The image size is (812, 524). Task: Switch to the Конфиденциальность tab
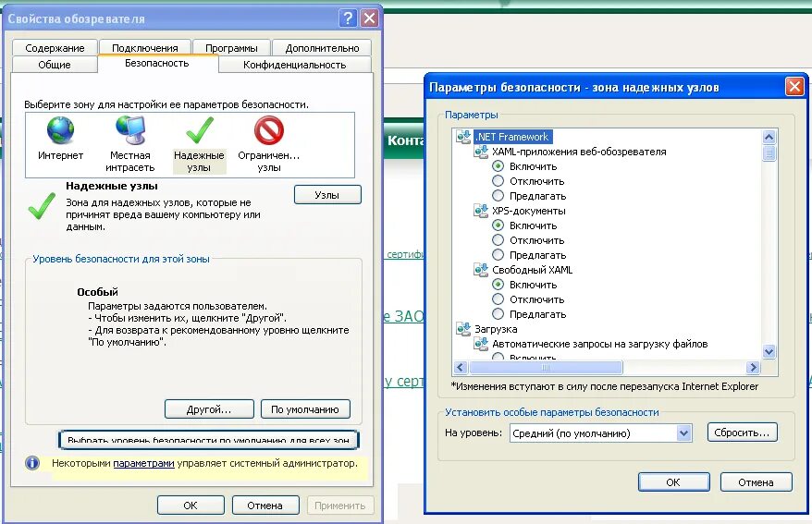tap(295, 65)
